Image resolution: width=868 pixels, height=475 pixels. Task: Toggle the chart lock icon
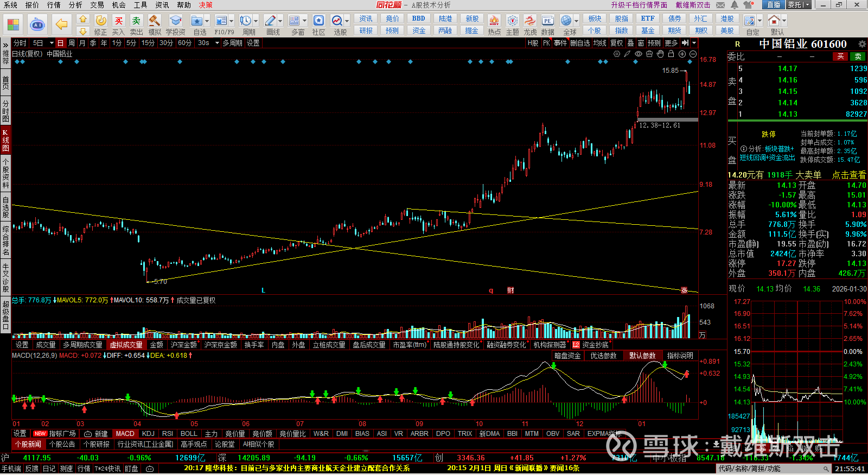[x=671, y=54]
